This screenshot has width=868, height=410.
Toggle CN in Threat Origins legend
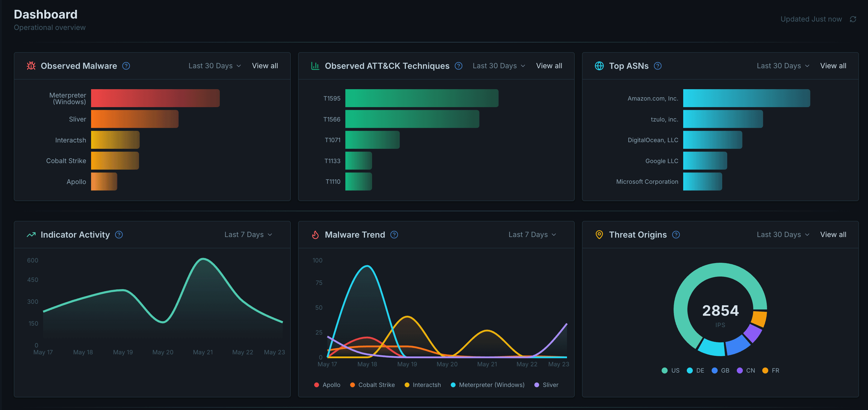[x=746, y=370]
